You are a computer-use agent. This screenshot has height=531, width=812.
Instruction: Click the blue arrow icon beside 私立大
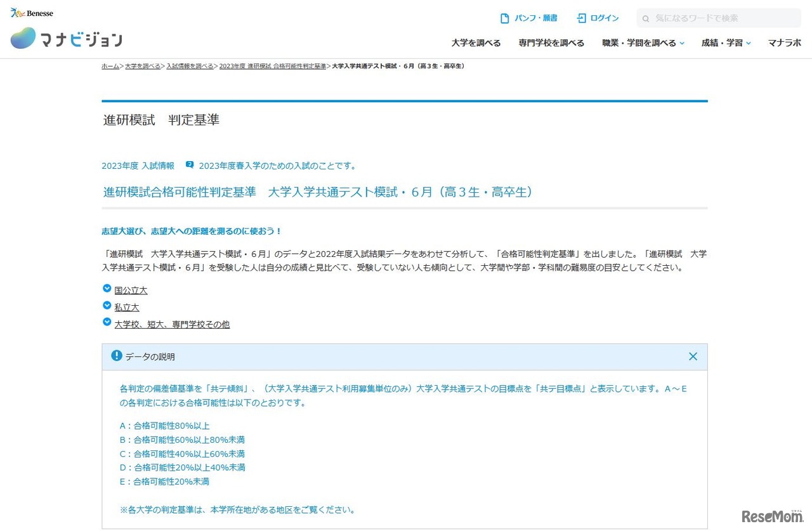(x=107, y=306)
